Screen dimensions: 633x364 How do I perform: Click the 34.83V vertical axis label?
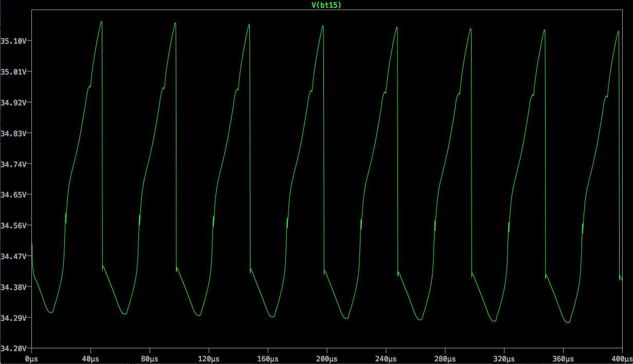[13, 133]
